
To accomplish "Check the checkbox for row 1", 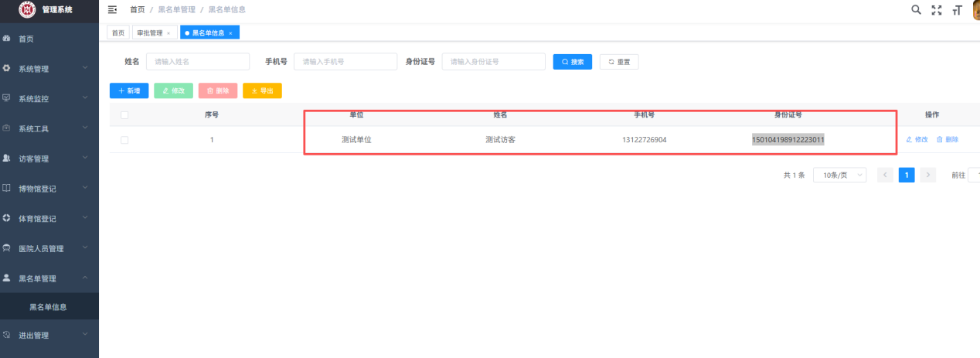I will coord(124,140).
